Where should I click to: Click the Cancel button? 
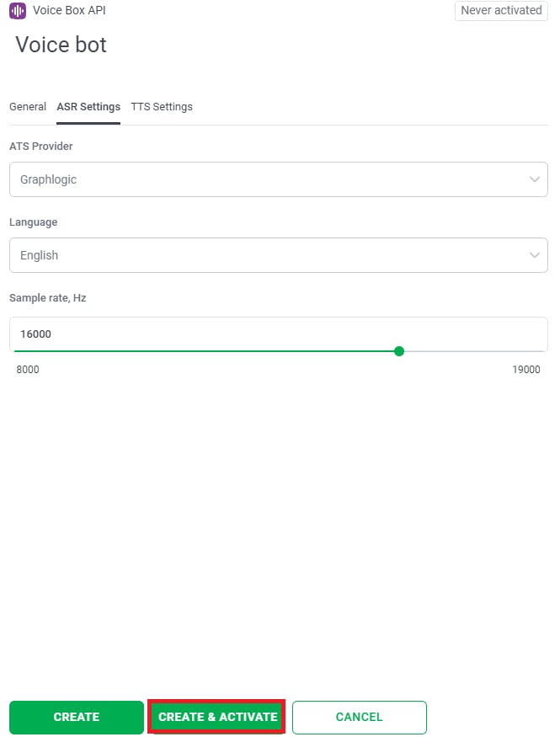point(360,718)
